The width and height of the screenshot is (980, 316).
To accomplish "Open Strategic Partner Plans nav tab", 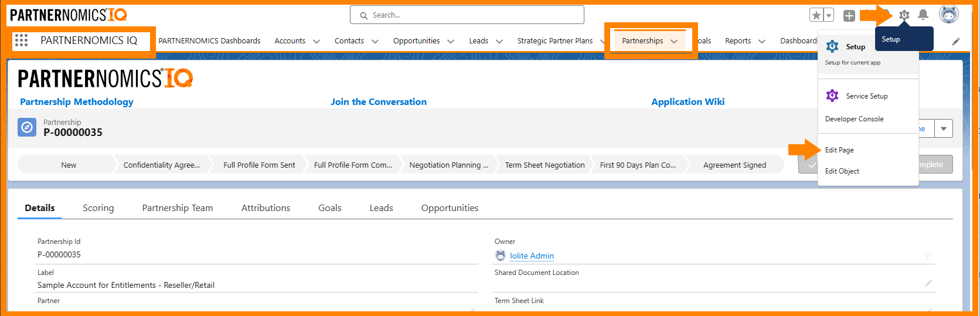I will click(x=555, y=41).
